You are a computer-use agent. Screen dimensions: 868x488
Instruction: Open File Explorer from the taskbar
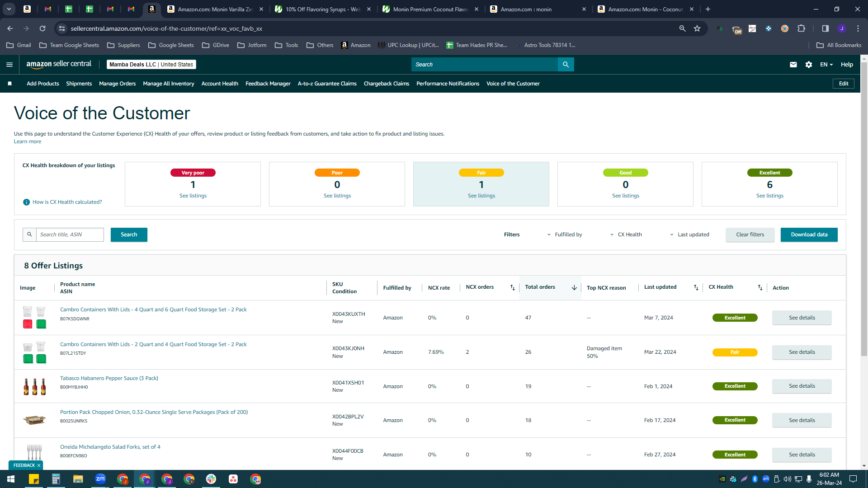(78, 479)
